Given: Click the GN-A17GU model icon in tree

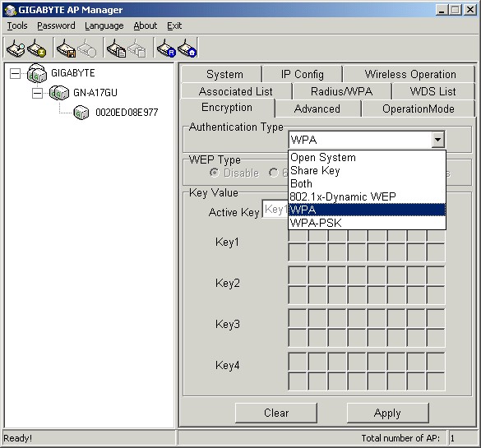Looking at the screenshot, I should click(x=59, y=93).
